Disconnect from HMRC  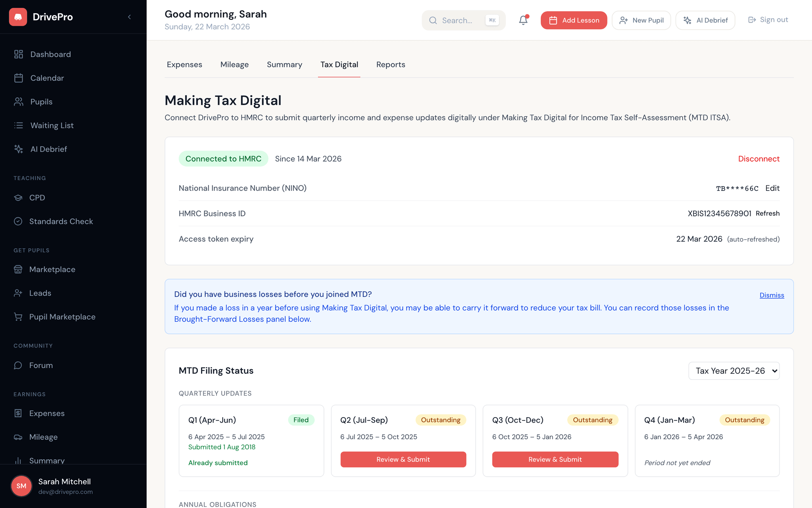tap(758, 158)
